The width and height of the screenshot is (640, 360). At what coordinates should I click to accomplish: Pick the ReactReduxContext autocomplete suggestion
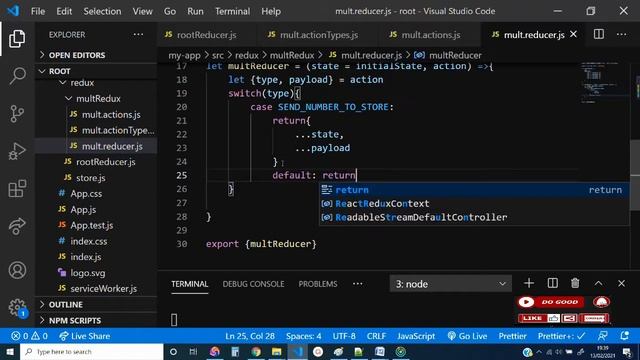(x=474, y=203)
